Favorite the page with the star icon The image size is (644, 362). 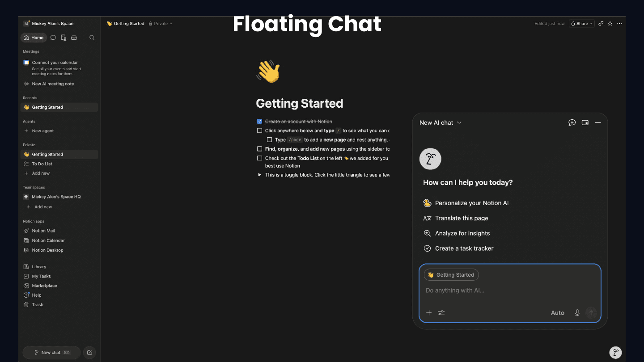(610, 24)
